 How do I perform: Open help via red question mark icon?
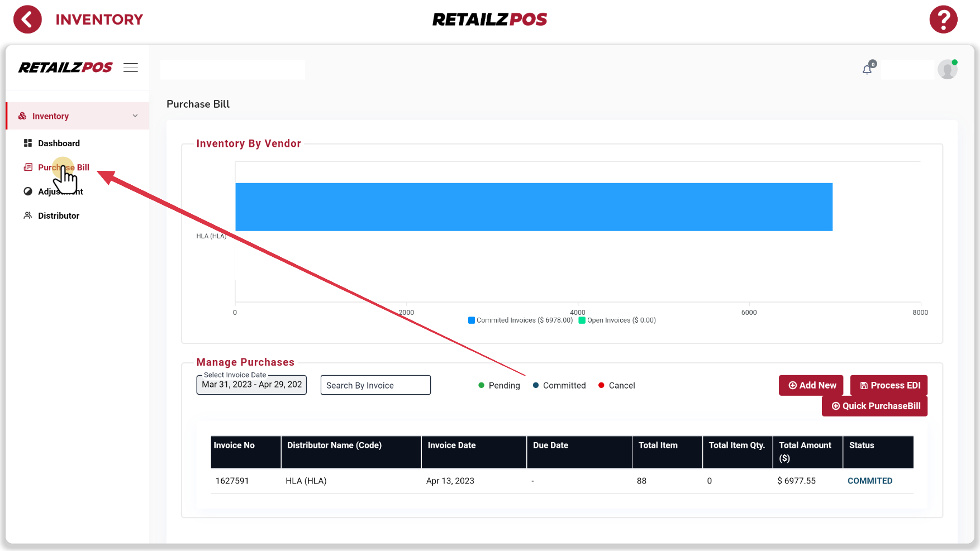943,20
